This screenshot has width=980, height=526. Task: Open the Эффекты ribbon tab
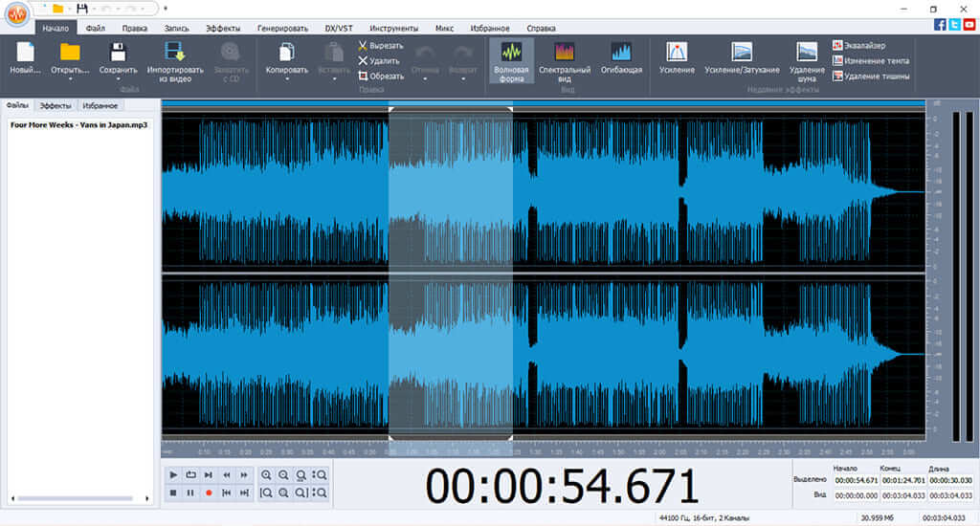click(222, 28)
